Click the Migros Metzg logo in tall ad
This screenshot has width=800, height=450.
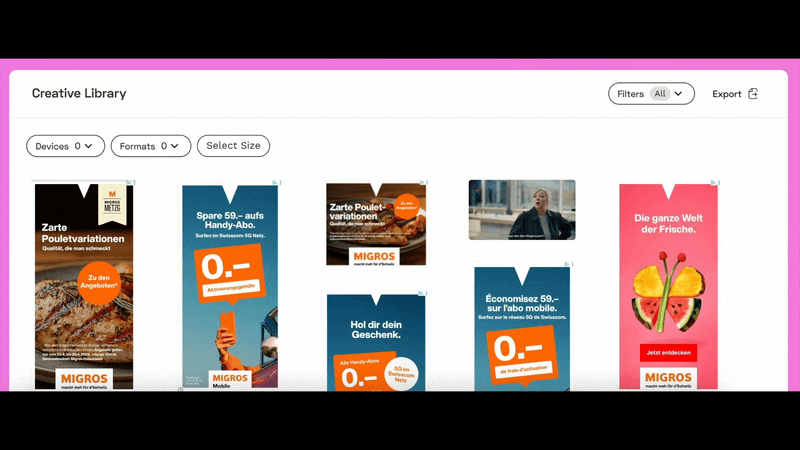112,203
